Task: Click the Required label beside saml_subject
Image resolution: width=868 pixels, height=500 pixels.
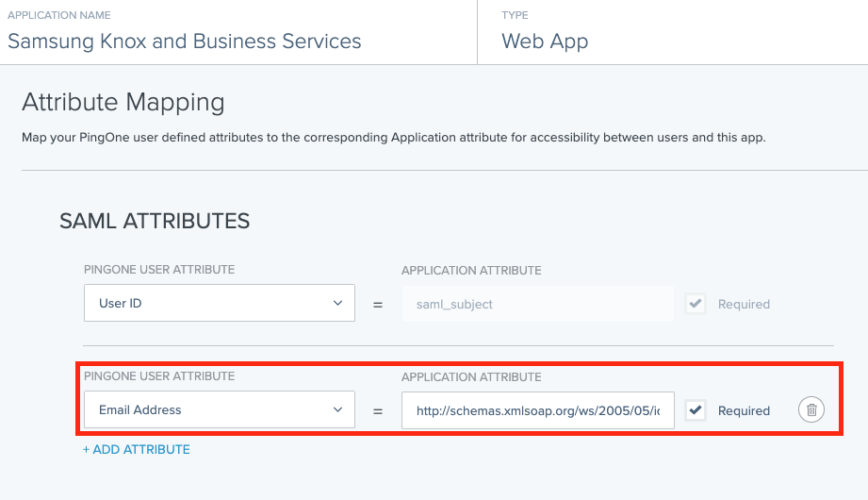Action: 744,304
